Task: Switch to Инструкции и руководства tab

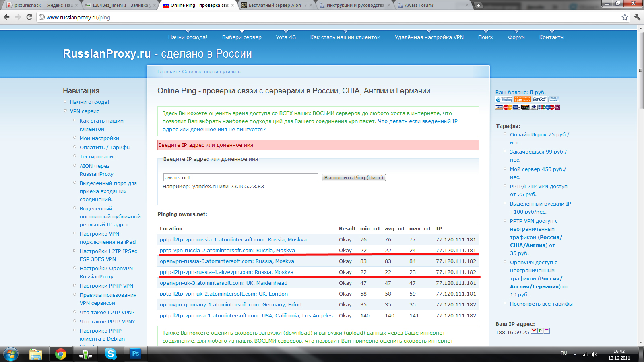Action: tap(354, 5)
